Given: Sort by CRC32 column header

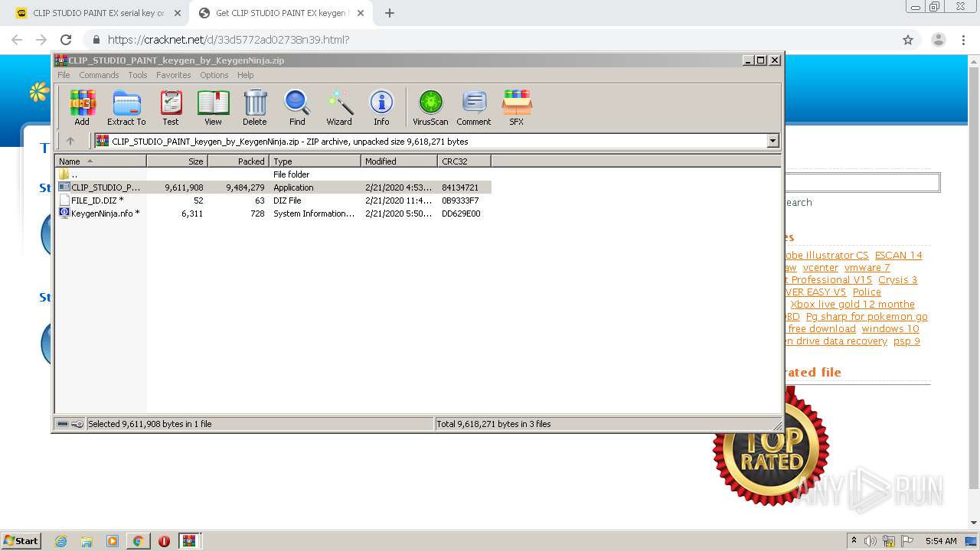Looking at the screenshot, I should pyautogui.click(x=464, y=161).
